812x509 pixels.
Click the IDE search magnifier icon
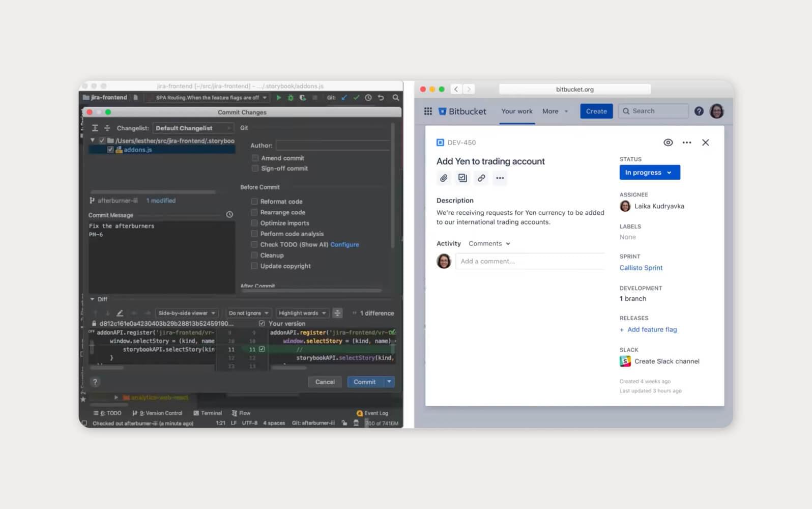pyautogui.click(x=395, y=98)
